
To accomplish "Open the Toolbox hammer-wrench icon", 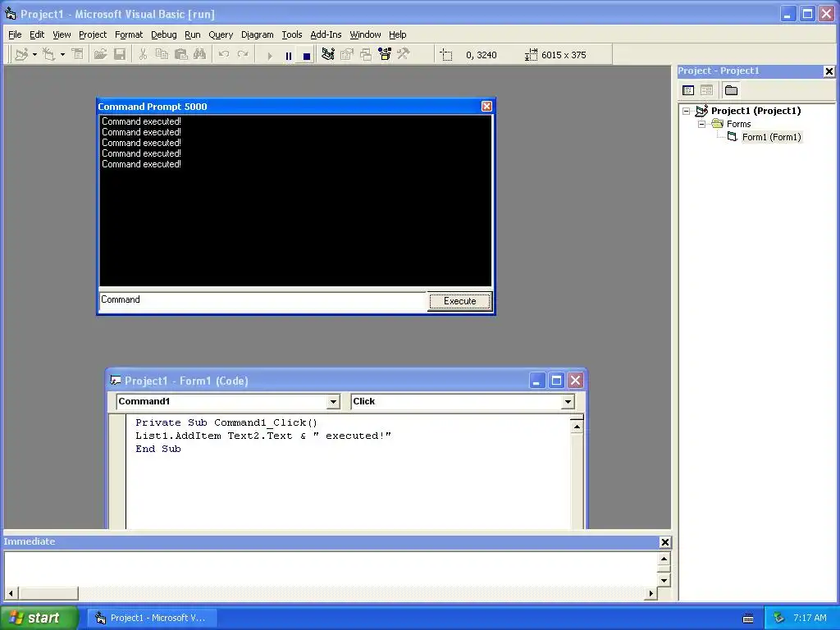I will point(403,54).
